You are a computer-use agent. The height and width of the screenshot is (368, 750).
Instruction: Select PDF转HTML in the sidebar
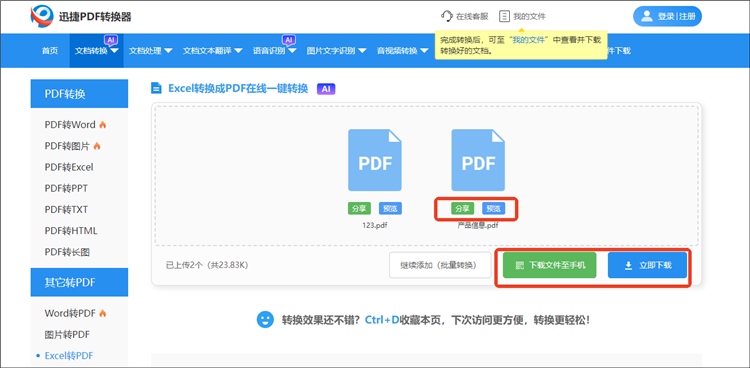click(71, 231)
